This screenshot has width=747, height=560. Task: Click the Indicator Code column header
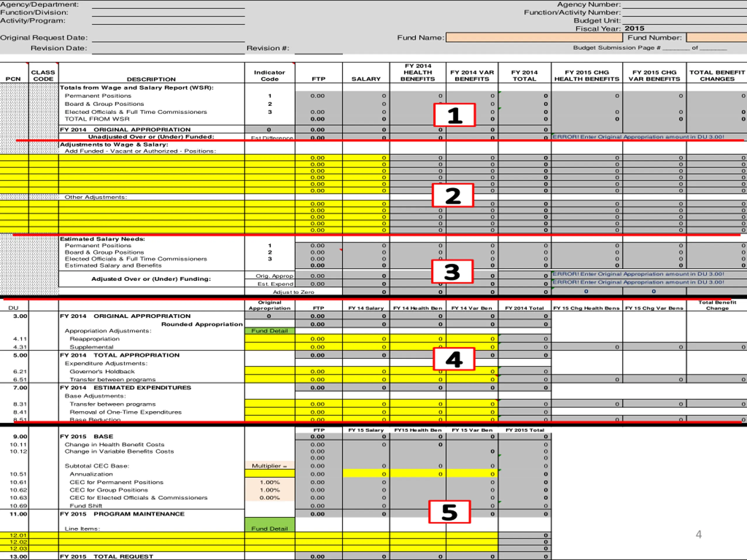(x=270, y=76)
